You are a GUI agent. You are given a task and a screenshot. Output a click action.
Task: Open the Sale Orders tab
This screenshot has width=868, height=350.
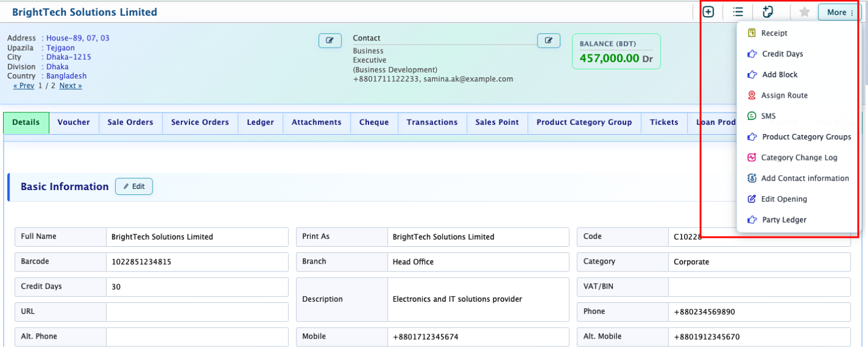[130, 122]
